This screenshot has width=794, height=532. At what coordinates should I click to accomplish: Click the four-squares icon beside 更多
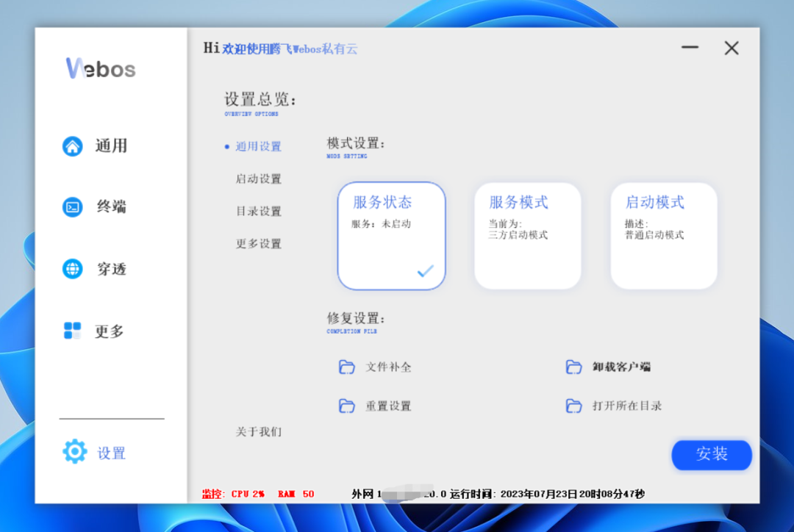(72, 331)
